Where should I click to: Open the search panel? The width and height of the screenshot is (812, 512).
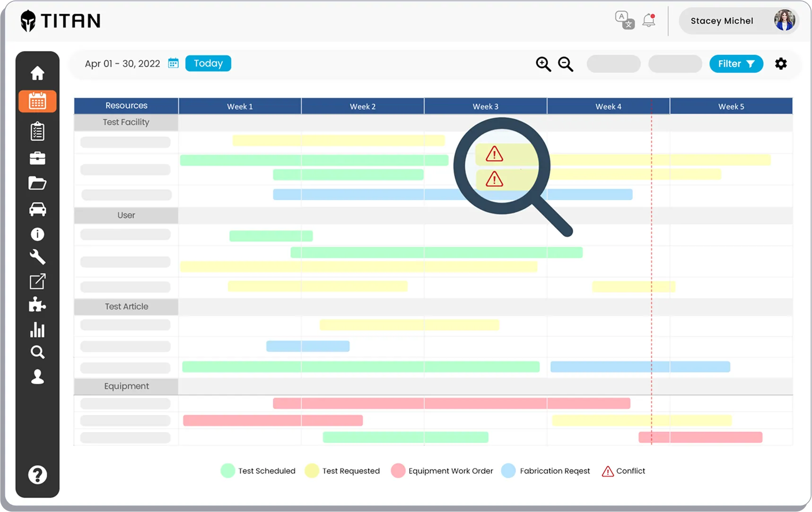(x=37, y=352)
